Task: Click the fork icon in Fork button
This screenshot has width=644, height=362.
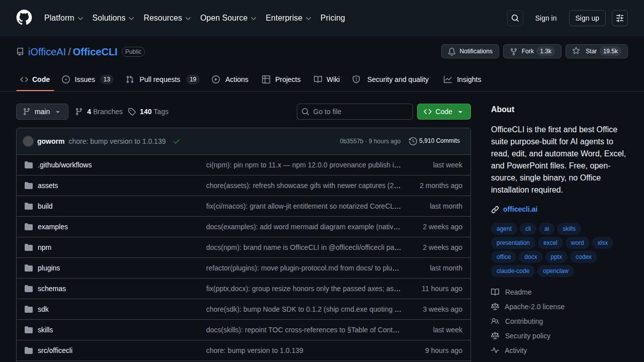Action: coord(514,51)
